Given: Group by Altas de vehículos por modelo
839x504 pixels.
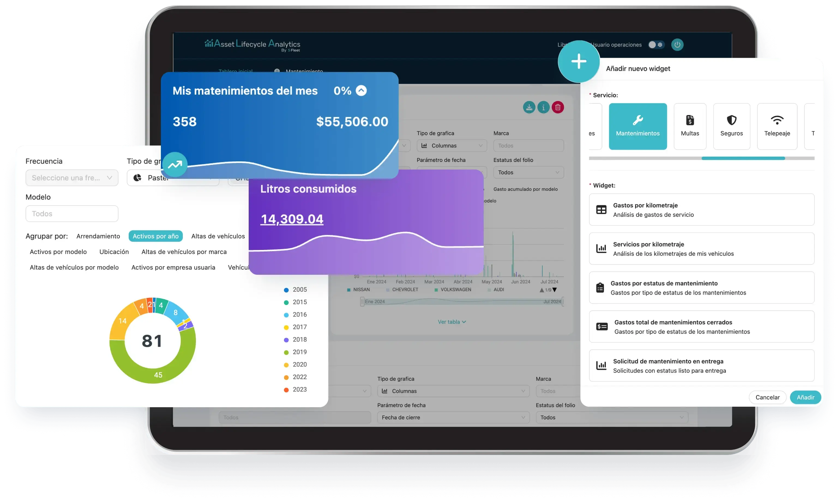Looking at the screenshot, I should [x=74, y=267].
